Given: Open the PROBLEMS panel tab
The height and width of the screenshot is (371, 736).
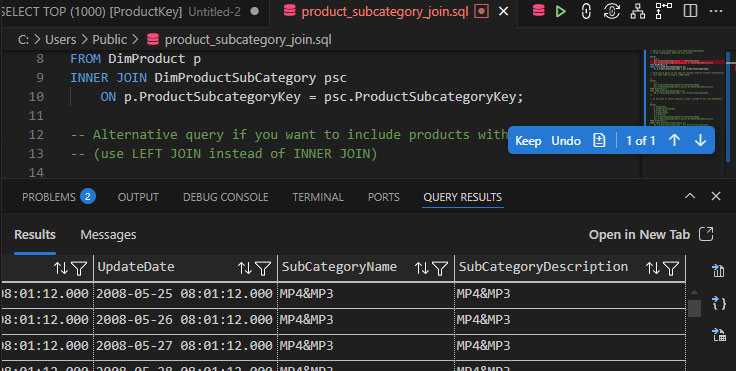Looking at the screenshot, I should [x=48, y=197].
